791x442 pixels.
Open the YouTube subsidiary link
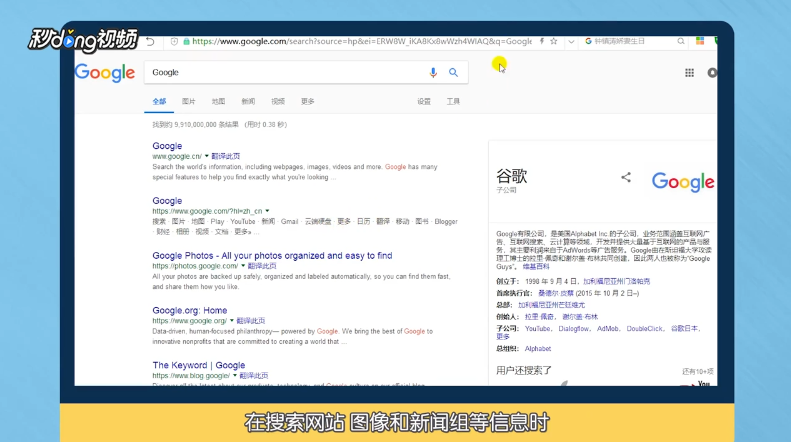tap(538, 328)
